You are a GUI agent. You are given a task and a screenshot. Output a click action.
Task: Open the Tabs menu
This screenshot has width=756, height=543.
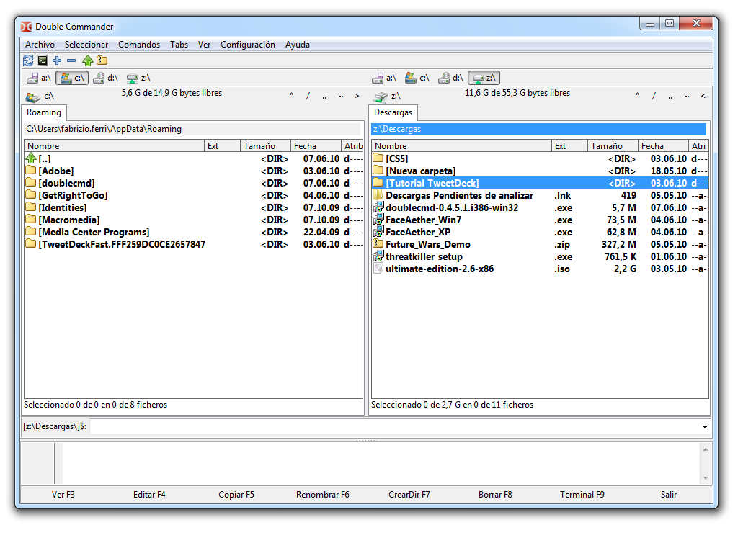click(179, 45)
